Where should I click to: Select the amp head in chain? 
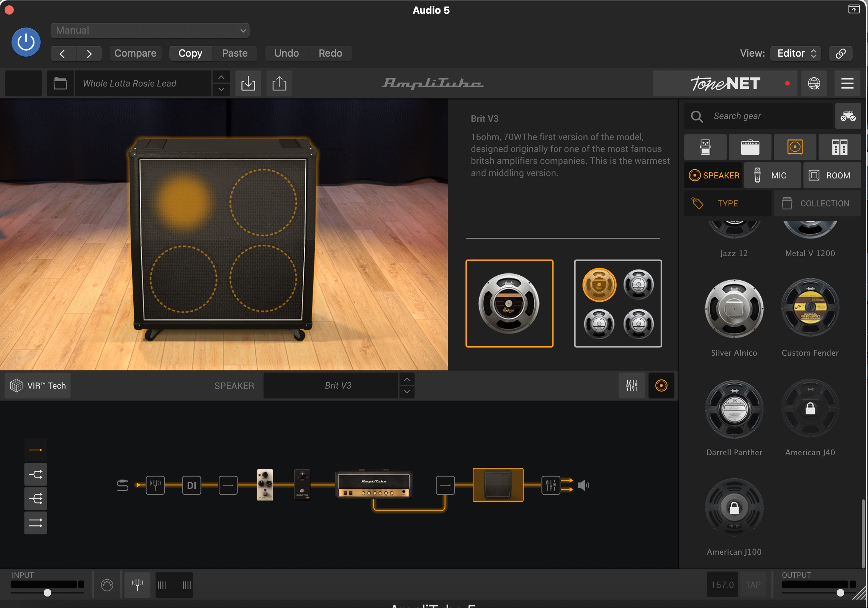(x=373, y=485)
